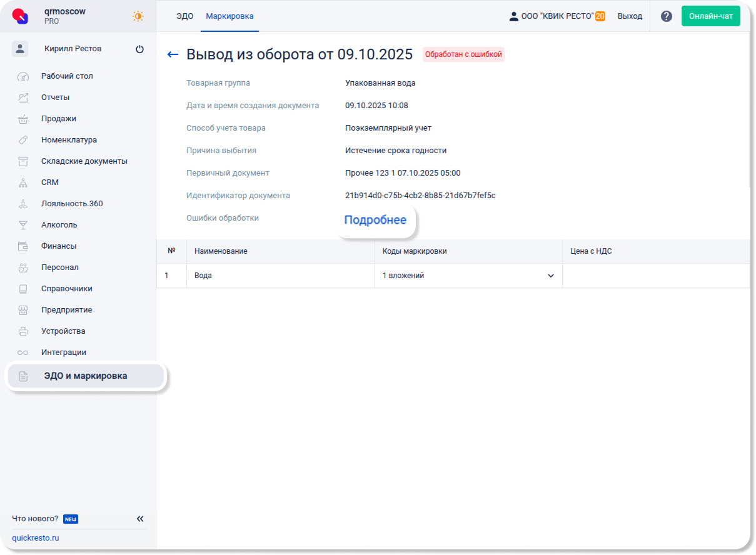Open Складские документы in the sidebar

click(x=84, y=161)
